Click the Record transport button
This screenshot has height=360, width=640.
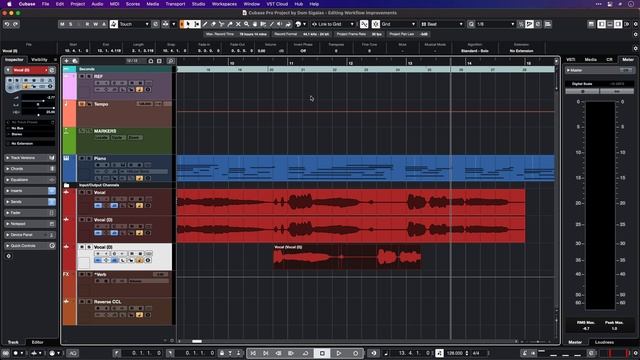pos(356,353)
